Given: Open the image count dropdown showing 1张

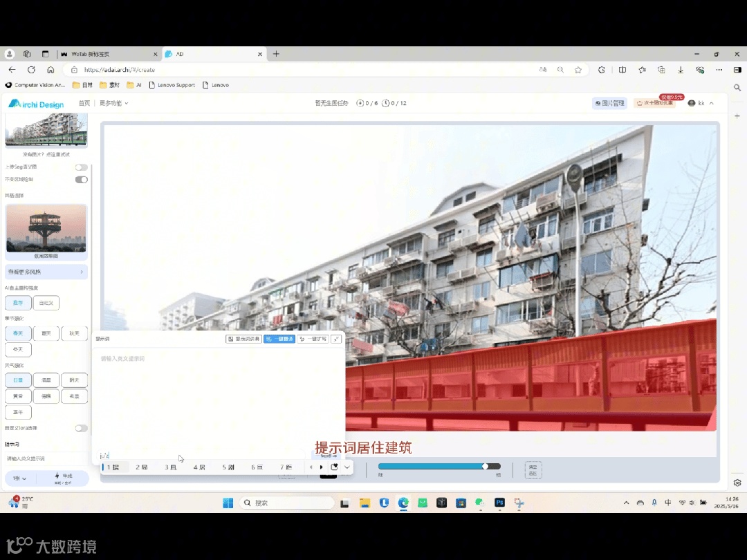Looking at the screenshot, I should 19,478.
